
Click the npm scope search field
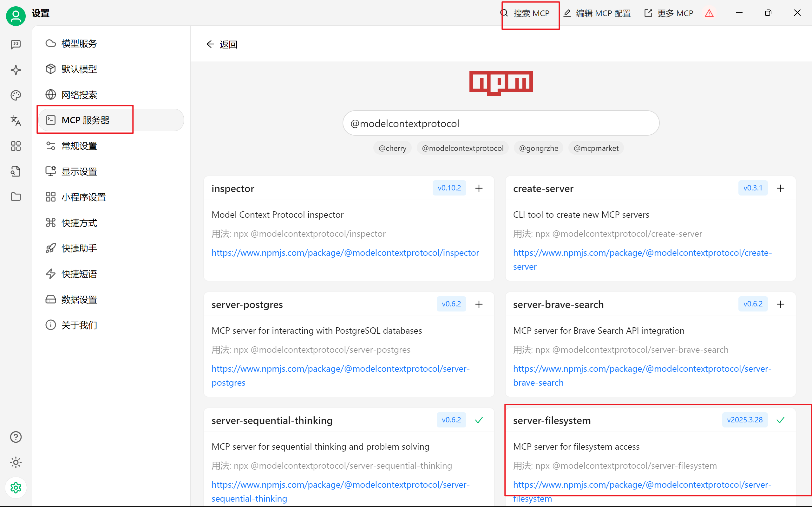pos(501,123)
